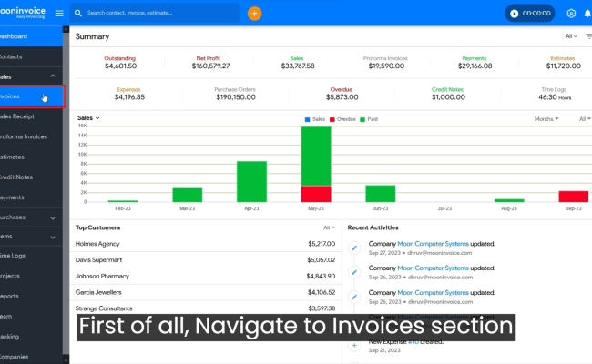Click the Outstanding $4,601.50 summary
The width and height of the screenshot is (592, 364).
click(x=120, y=63)
